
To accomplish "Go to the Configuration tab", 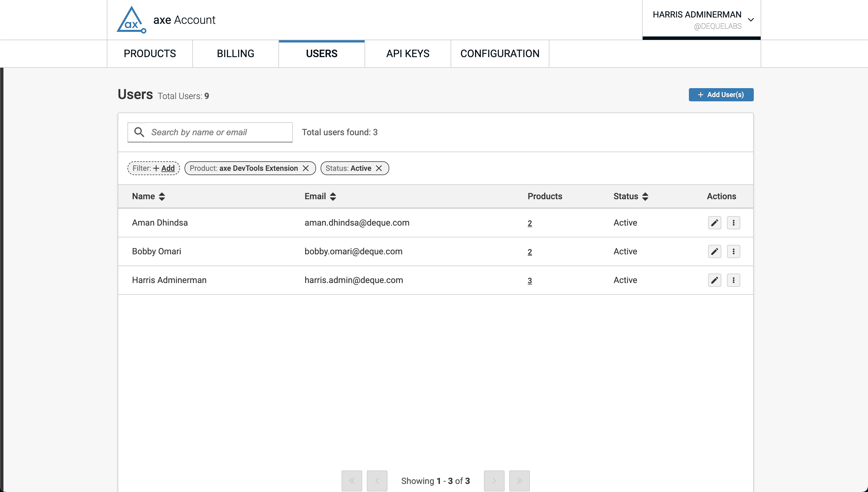I will click(499, 53).
